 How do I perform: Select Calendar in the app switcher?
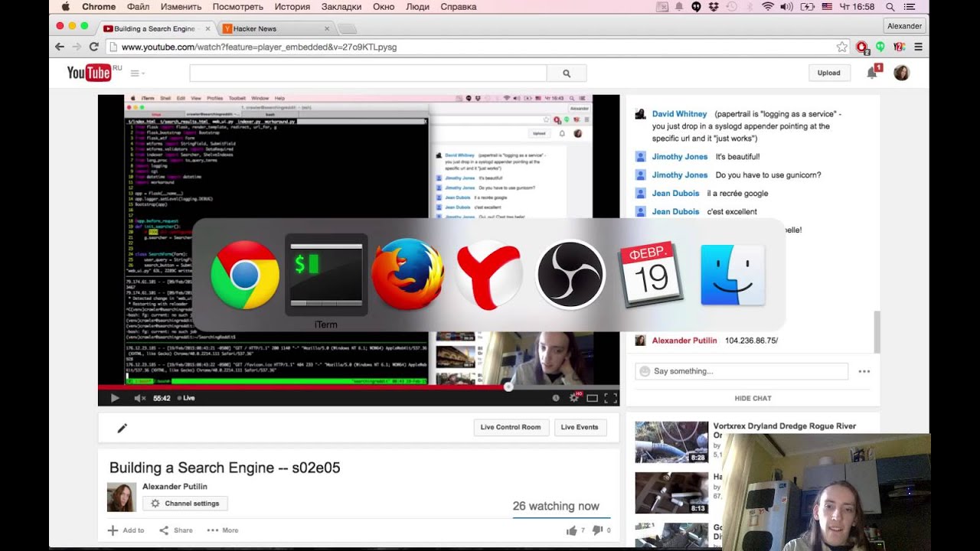click(x=652, y=275)
